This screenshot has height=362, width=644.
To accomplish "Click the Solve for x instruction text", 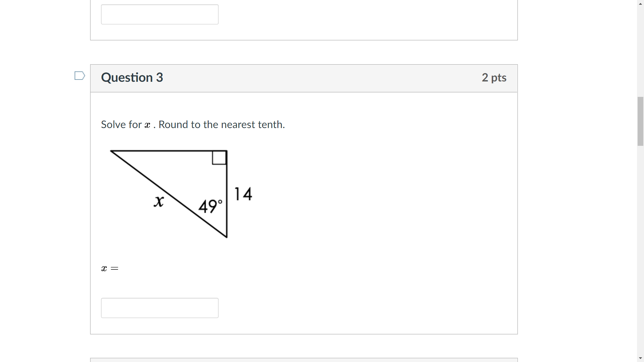I will point(193,124).
